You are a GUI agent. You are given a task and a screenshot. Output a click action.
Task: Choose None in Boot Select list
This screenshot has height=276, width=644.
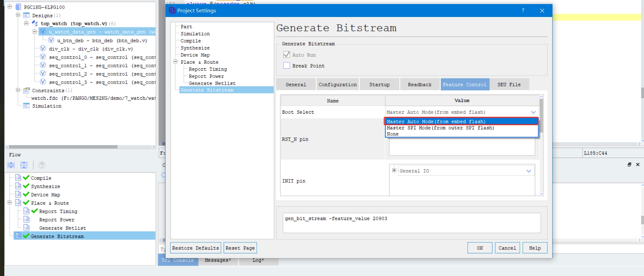(461, 134)
